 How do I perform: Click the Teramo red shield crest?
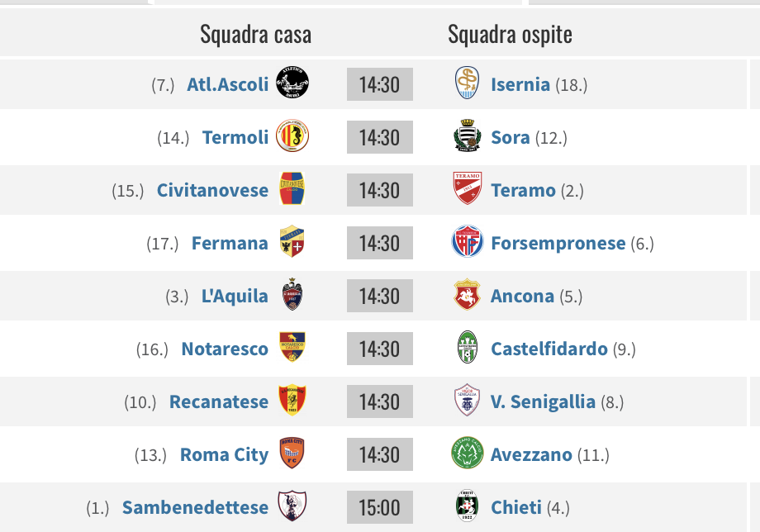(468, 188)
